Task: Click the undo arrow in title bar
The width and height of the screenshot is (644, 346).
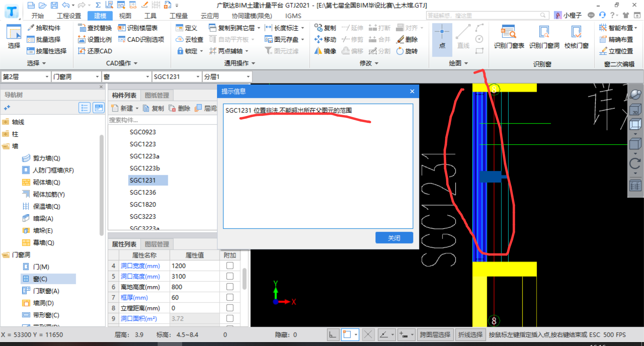Action: 66,5
